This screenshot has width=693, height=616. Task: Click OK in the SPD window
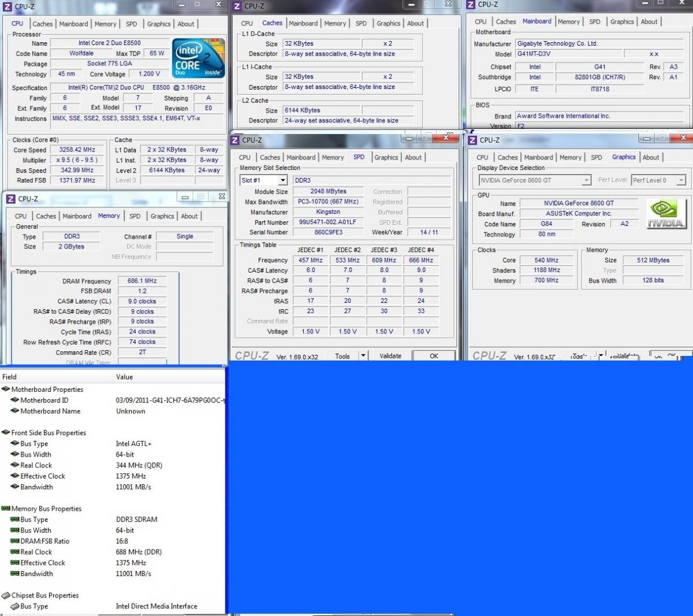click(434, 356)
